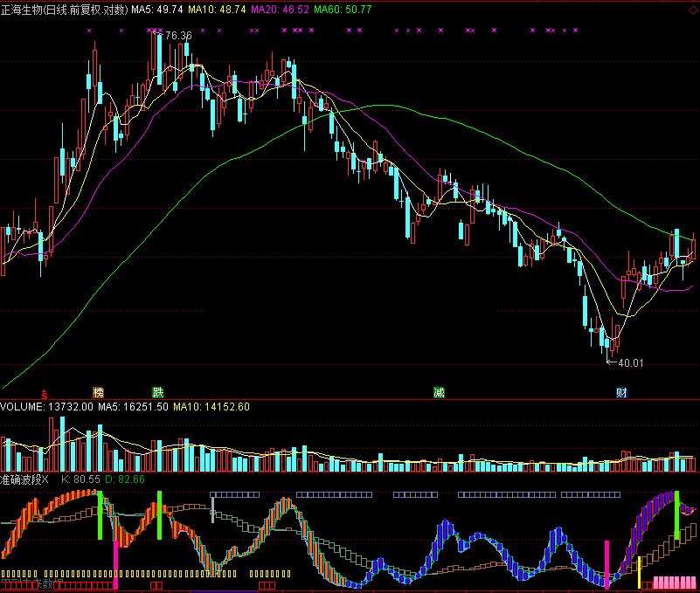Close the 准确波段 indicator with X
Image resolution: width=700 pixels, height=593 pixels.
tap(46, 479)
